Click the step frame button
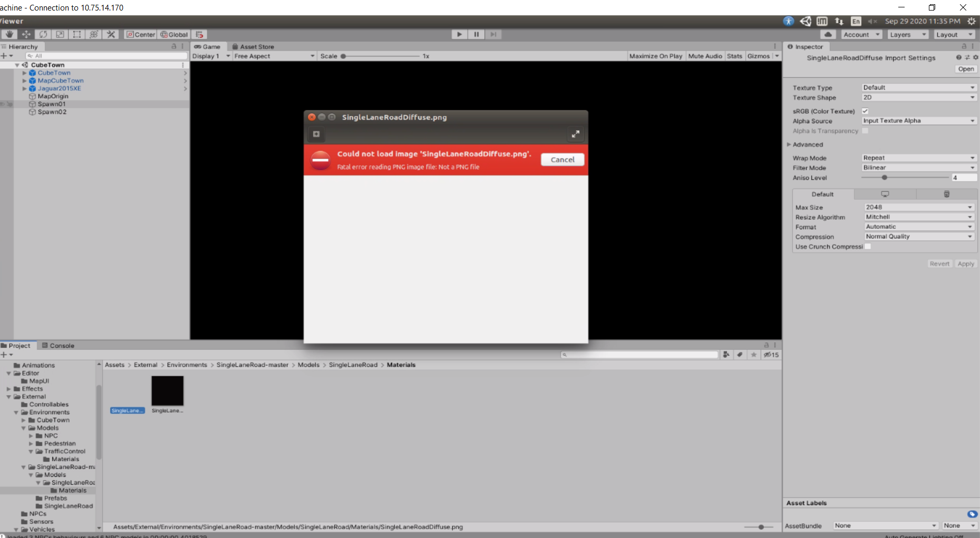The width and height of the screenshot is (980, 538). click(x=493, y=34)
